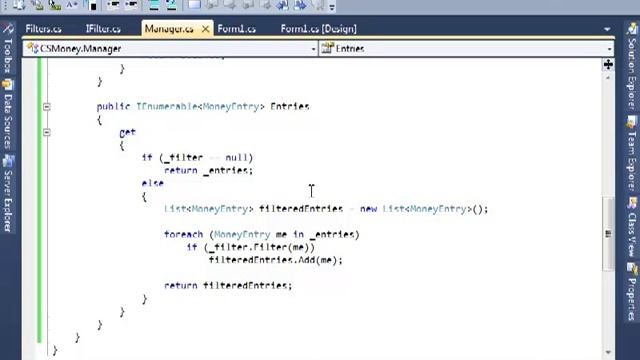This screenshot has height=360, width=640.
Task: Click the Data Sources panel icon
Action: tap(7, 85)
